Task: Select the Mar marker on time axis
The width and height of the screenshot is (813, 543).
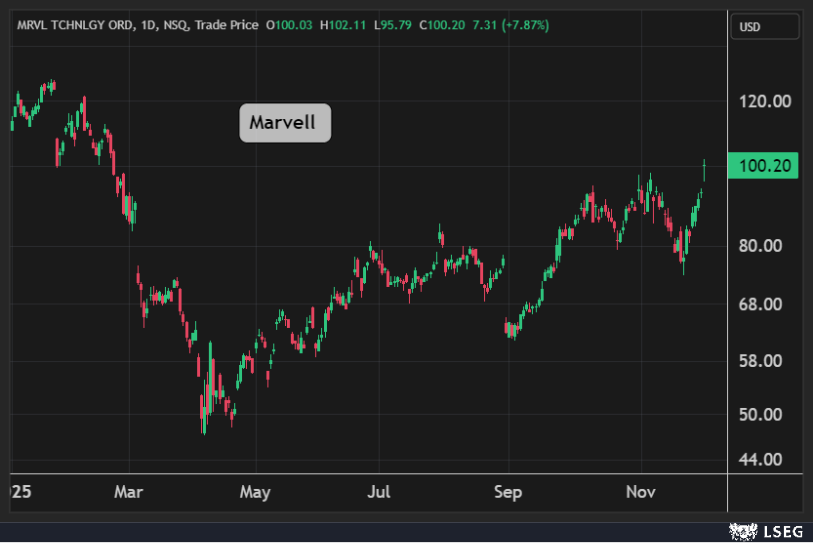Action: coord(129,492)
